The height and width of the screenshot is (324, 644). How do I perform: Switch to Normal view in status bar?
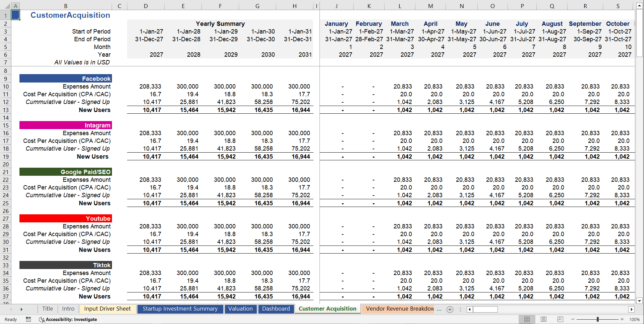527,319
